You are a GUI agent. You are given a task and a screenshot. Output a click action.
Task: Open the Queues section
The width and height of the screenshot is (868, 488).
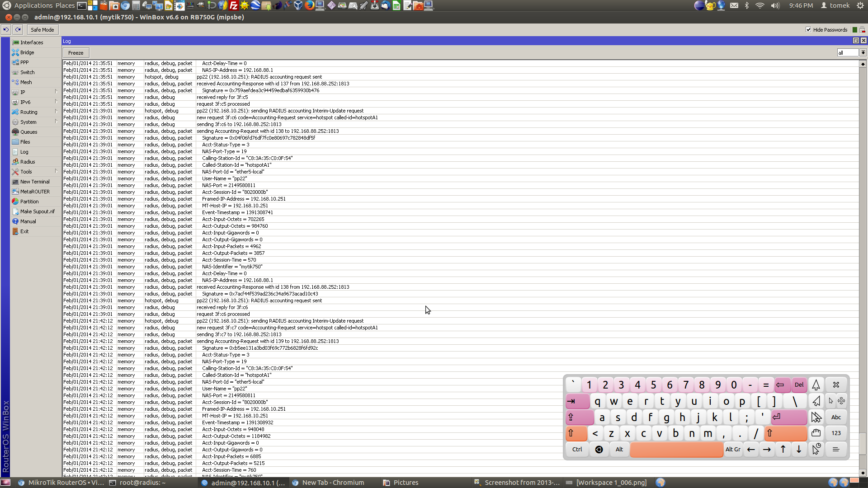click(28, 132)
